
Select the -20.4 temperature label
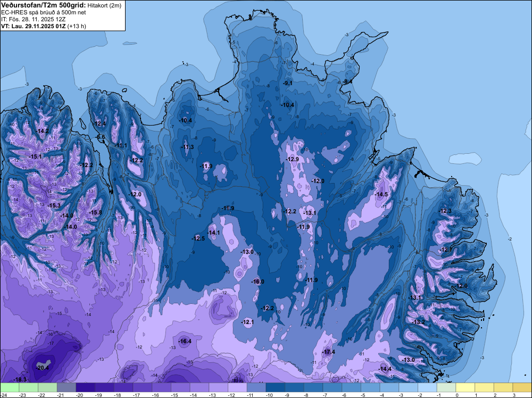pos(43,368)
